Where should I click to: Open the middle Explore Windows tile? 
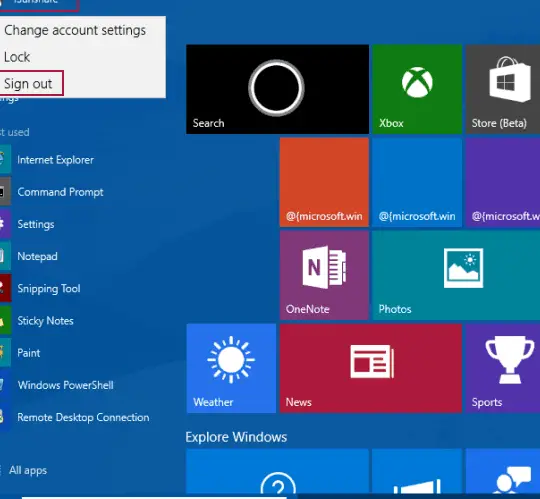pos(417,471)
